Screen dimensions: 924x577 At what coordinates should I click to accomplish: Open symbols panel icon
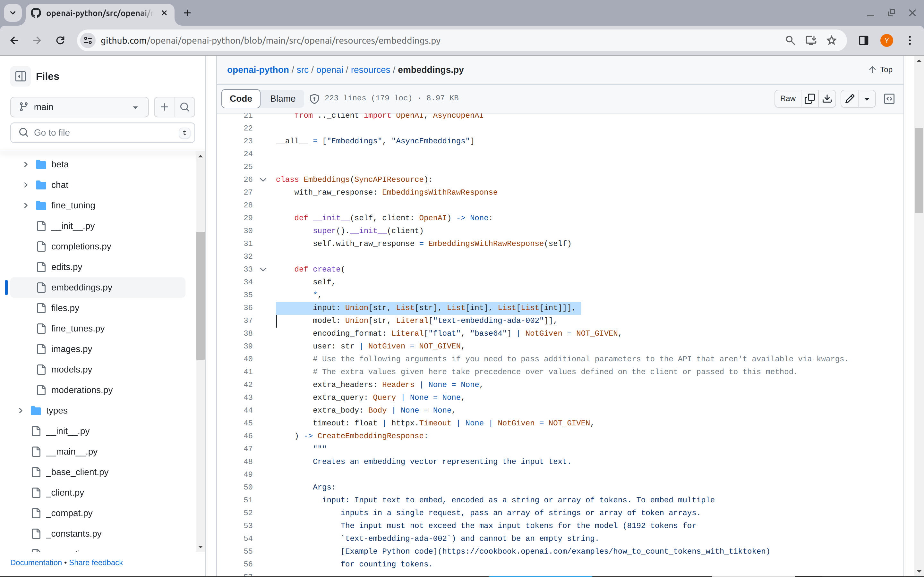889,99
